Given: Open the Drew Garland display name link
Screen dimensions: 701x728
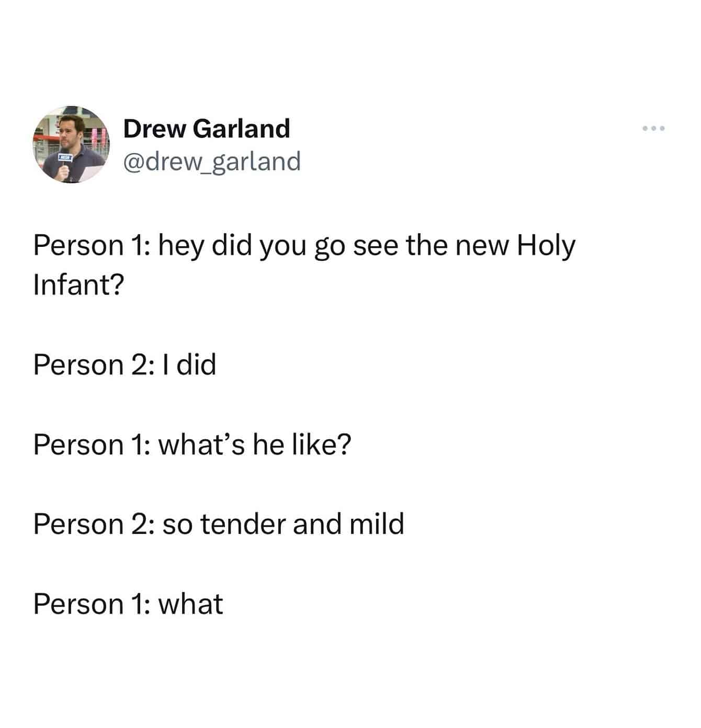Looking at the screenshot, I should 207,129.
